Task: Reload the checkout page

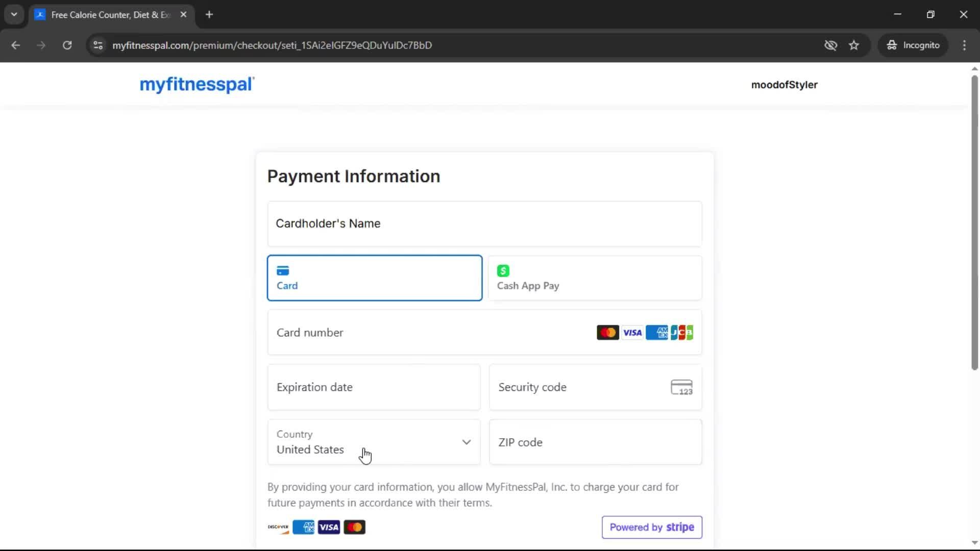Action: point(67,45)
